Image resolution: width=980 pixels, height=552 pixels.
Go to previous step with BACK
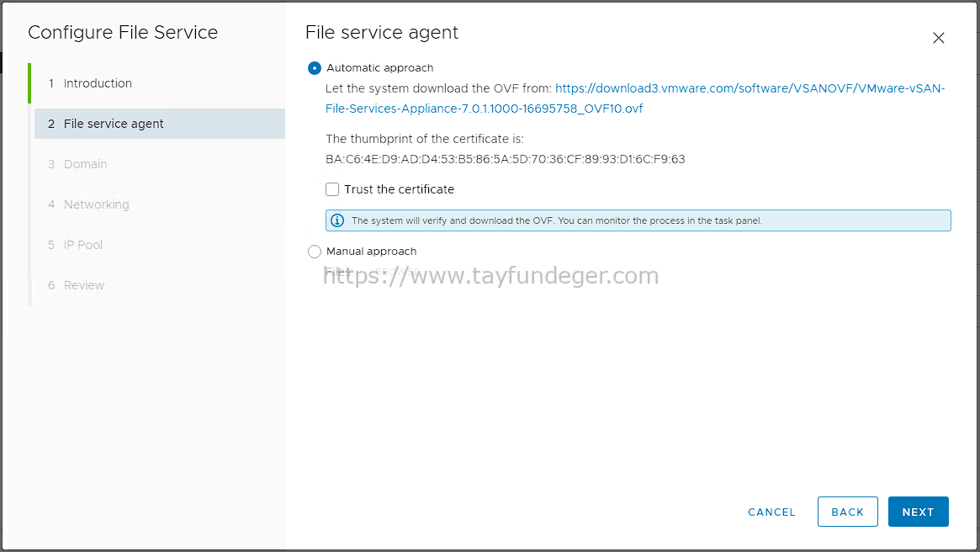pyautogui.click(x=847, y=512)
